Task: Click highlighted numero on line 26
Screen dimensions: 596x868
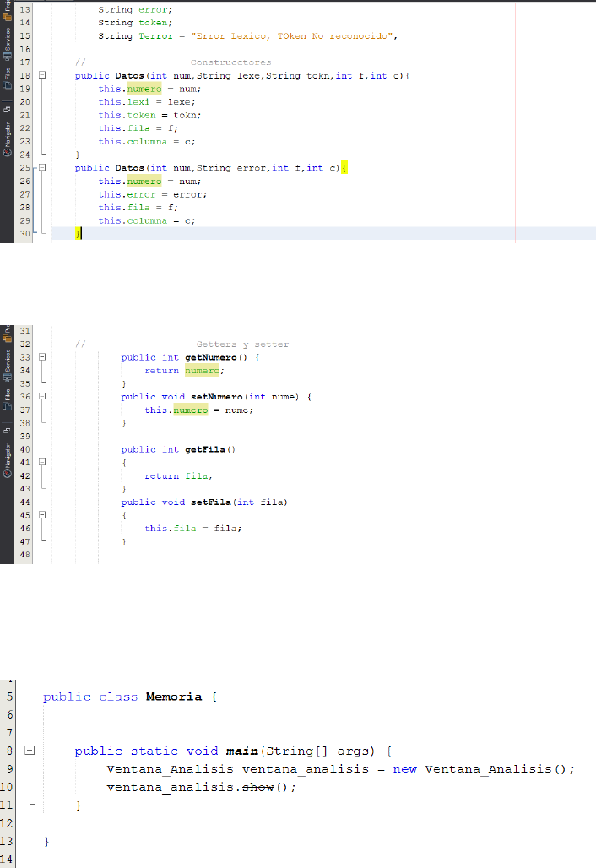Action: click(144, 181)
